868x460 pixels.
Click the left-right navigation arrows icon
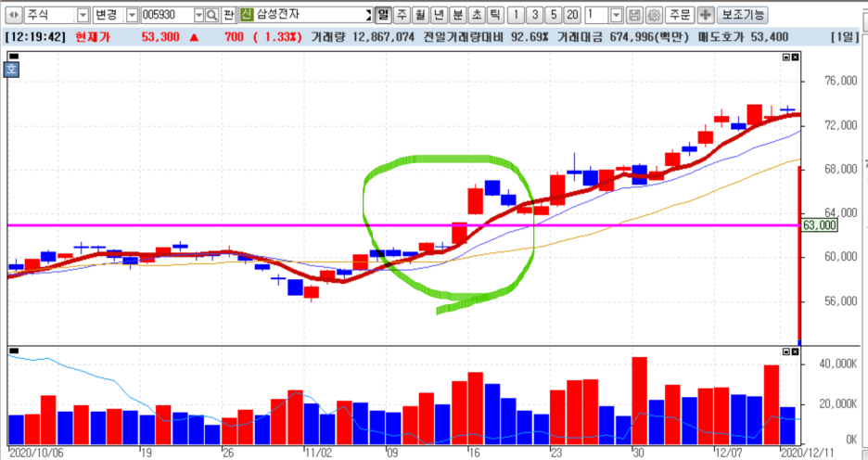coord(13,15)
